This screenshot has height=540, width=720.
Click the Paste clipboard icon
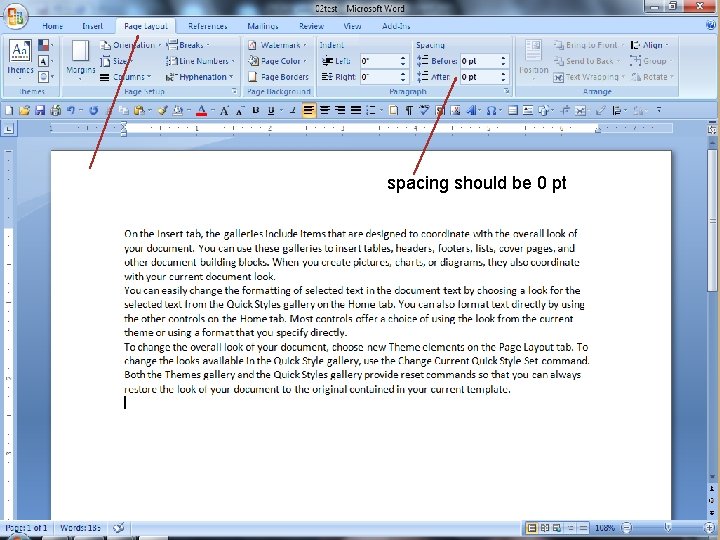pos(139,110)
